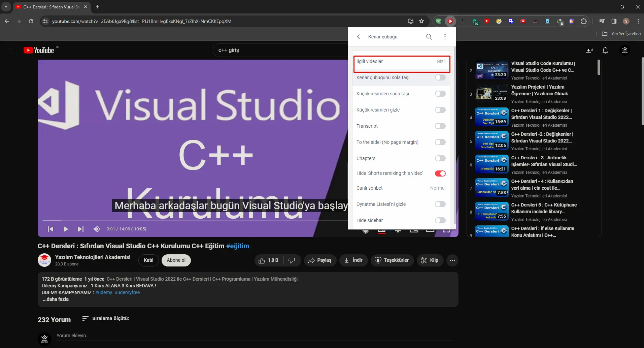This screenshot has height=348, width=644.
Task: Toggle the Transcript switch
Action: pyautogui.click(x=440, y=126)
